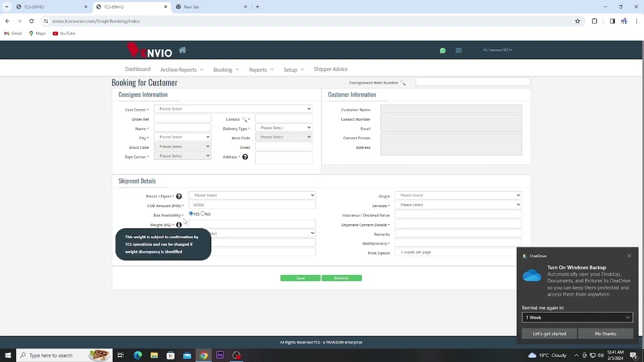Reload the page in the browser
Viewport: 644px width, 362px height.
pos(31,21)
